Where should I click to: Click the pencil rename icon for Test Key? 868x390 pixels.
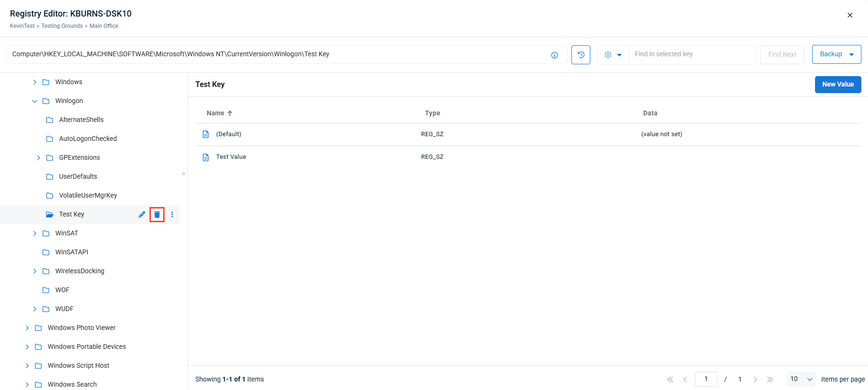tap(142, 215)
